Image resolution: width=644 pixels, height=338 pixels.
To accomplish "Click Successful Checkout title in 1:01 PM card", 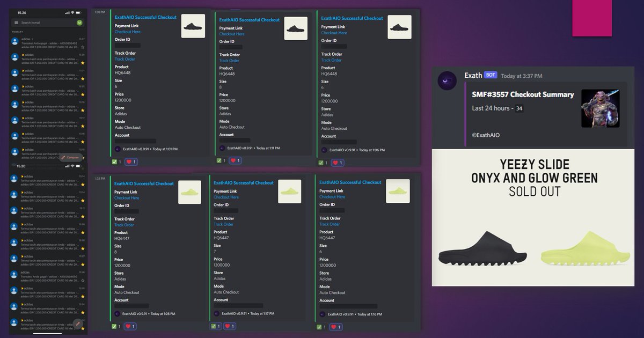I will tap(145, 17).
